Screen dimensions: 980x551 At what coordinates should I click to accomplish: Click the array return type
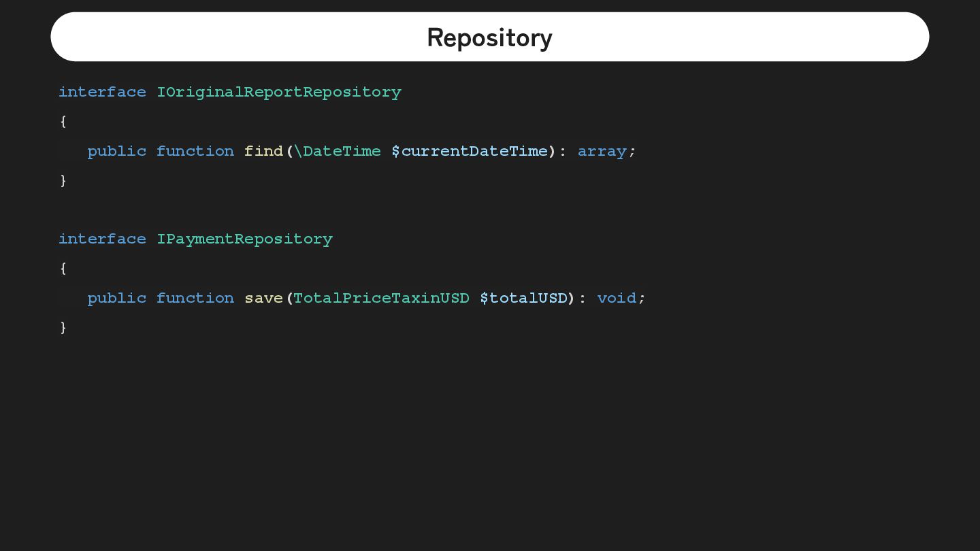click(x=602, y=152)
